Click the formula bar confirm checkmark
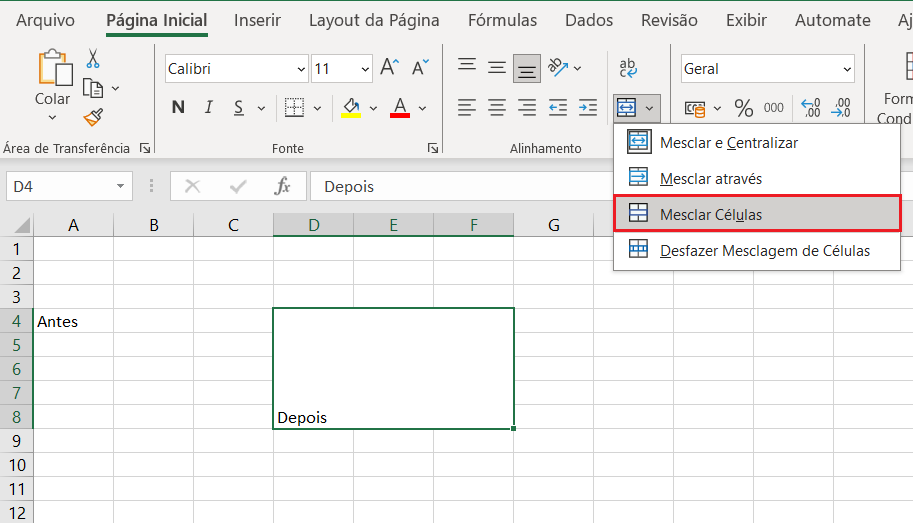 click(238, 186)
